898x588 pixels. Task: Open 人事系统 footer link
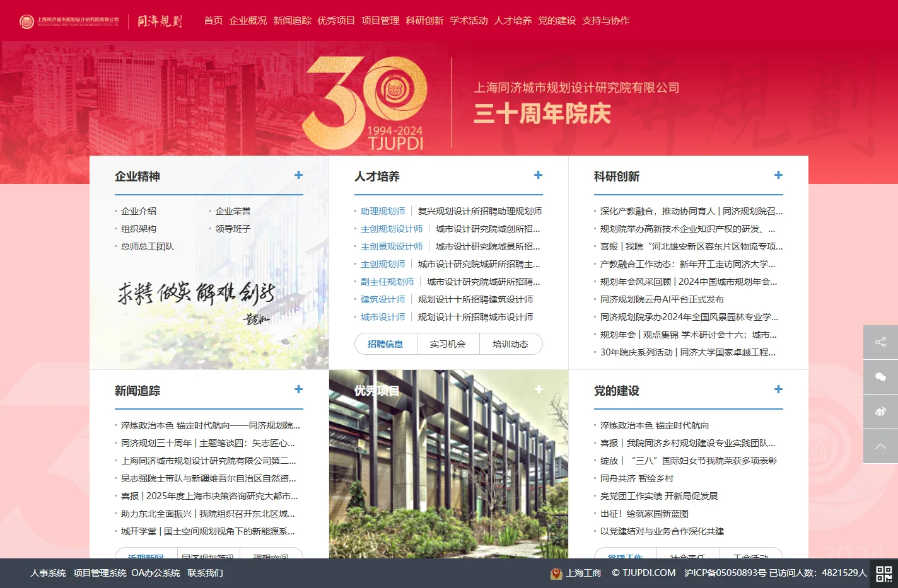coord(48,573)
